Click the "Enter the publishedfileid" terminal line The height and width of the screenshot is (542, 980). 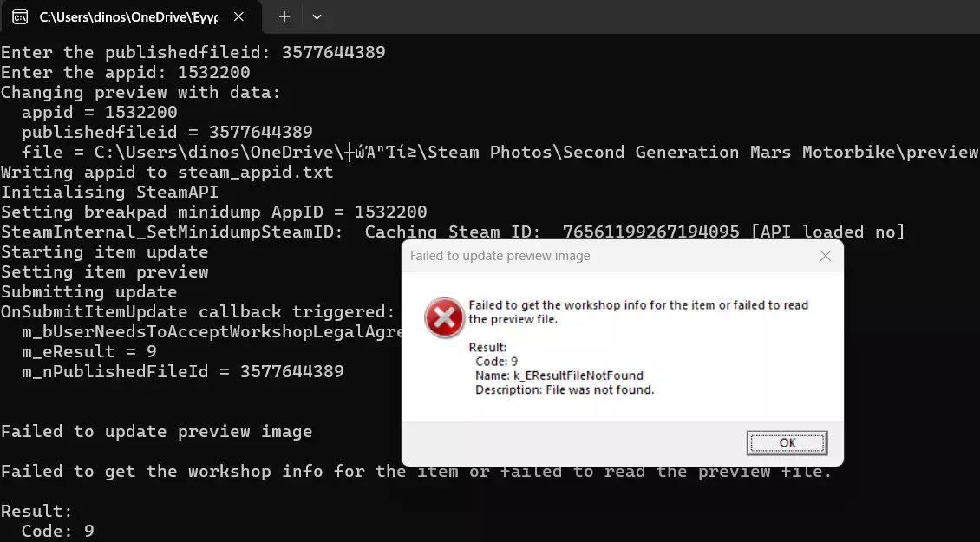point(193,53)
